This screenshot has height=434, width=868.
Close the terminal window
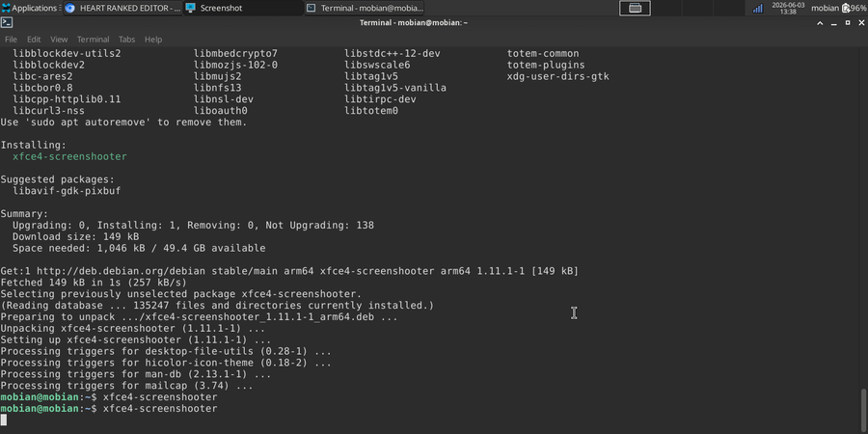click(x=861, y=23)
